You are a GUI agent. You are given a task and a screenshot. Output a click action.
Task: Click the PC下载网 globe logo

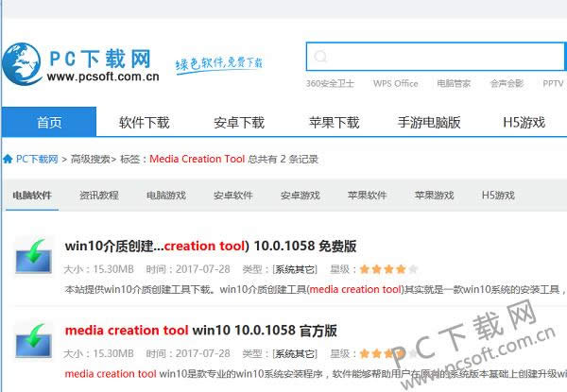coord(22,64)
